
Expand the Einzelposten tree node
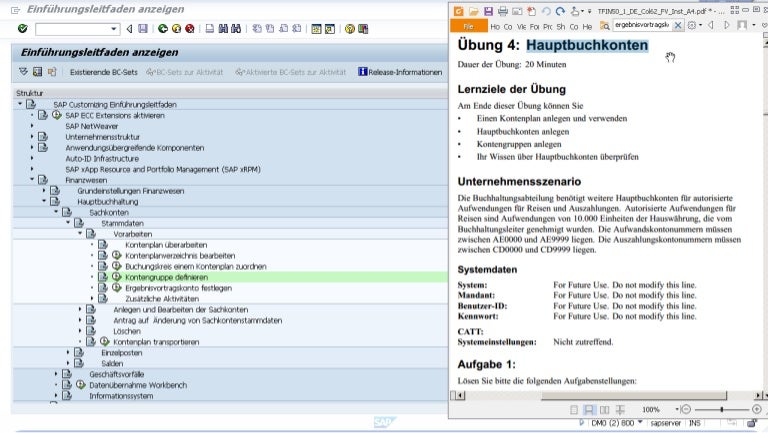point(69,352)
